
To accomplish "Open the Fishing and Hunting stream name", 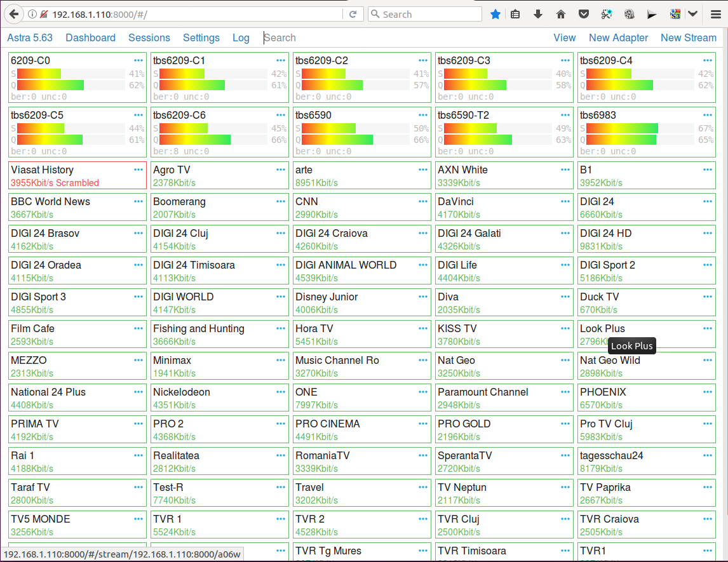I will tap(199, 328).
